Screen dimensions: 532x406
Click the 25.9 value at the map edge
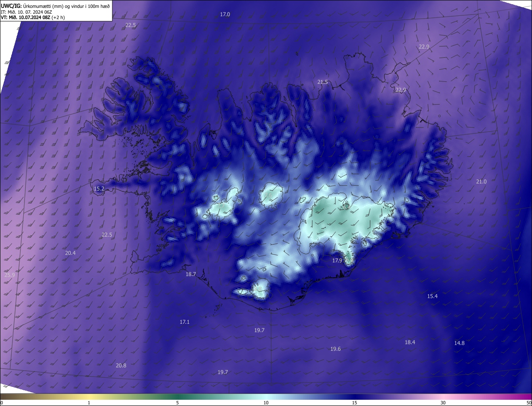[x=10, y=275]
